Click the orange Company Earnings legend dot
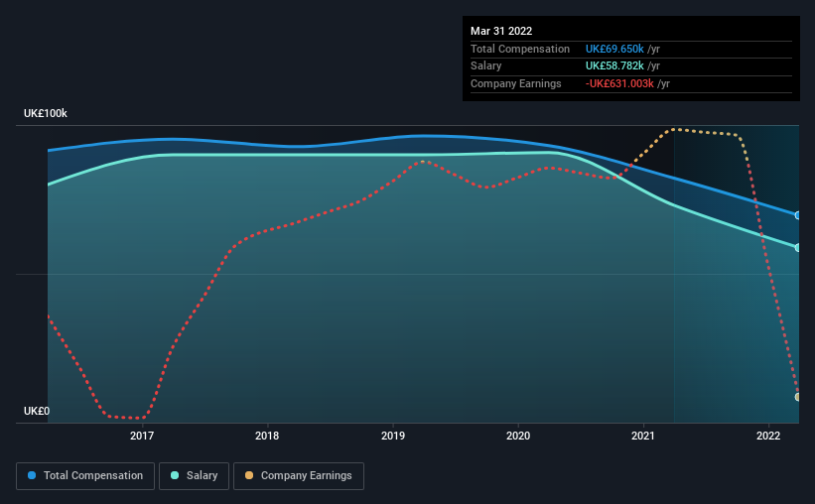 pyautogui.click(x=249, y=475)
